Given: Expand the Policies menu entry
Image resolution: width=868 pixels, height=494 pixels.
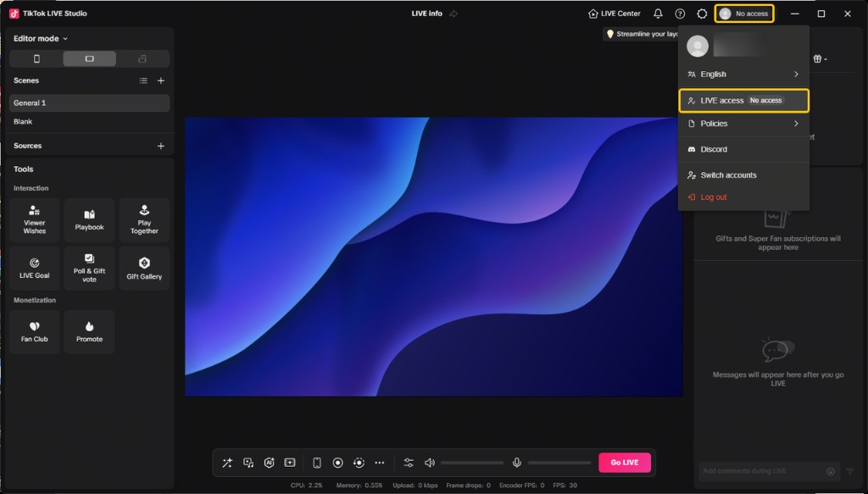Looking at the screenshot, I should (x=743, y=123).
